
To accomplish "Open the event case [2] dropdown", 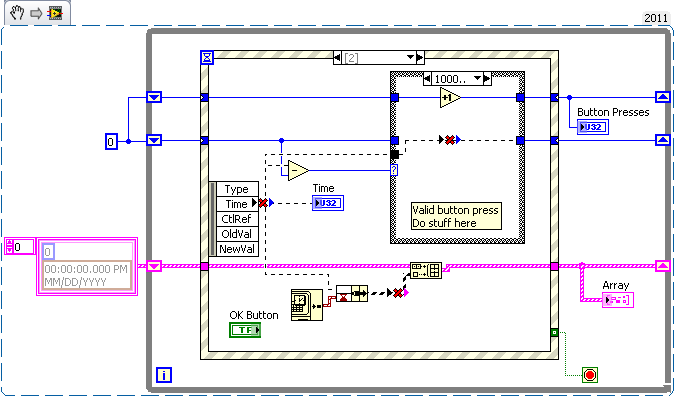I will [412, 57].
